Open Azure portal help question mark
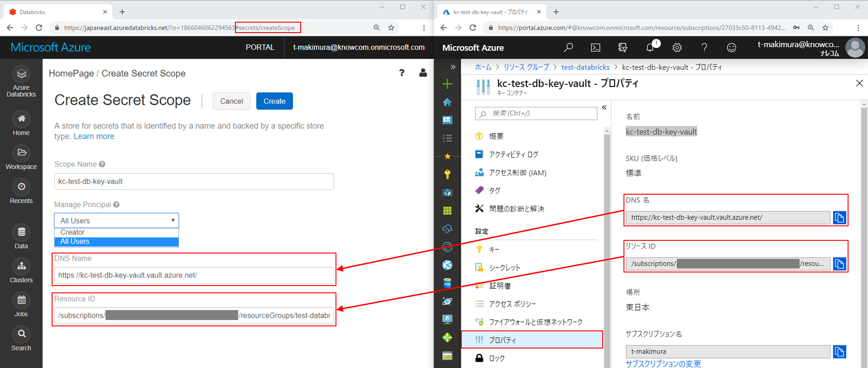Screen dimensions: 868x368 coord(704,48)
